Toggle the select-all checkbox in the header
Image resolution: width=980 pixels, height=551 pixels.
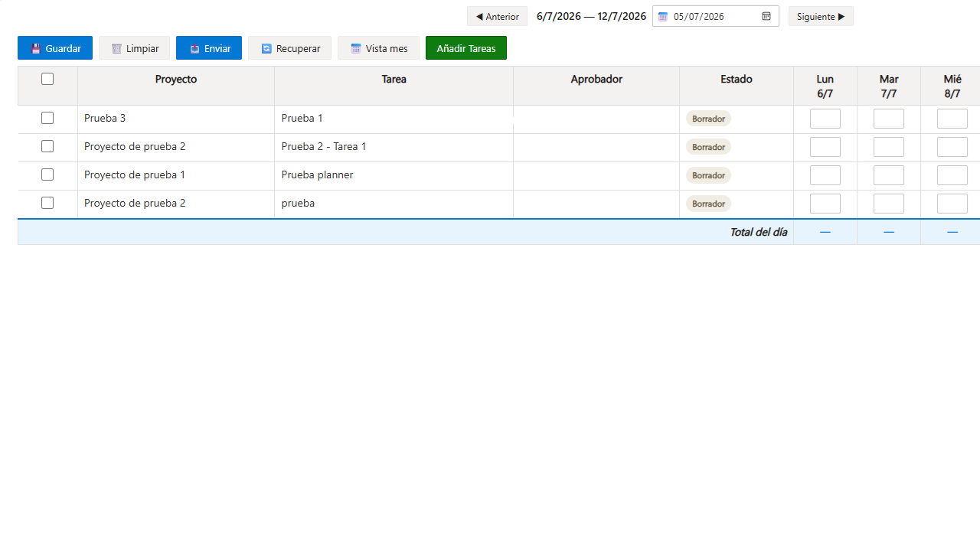47,79
